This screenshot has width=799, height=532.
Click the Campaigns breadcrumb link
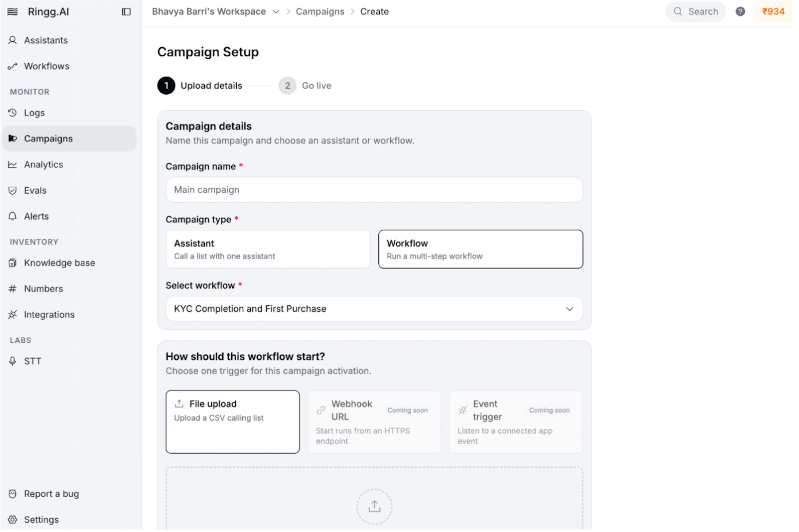tap(320, 11)
